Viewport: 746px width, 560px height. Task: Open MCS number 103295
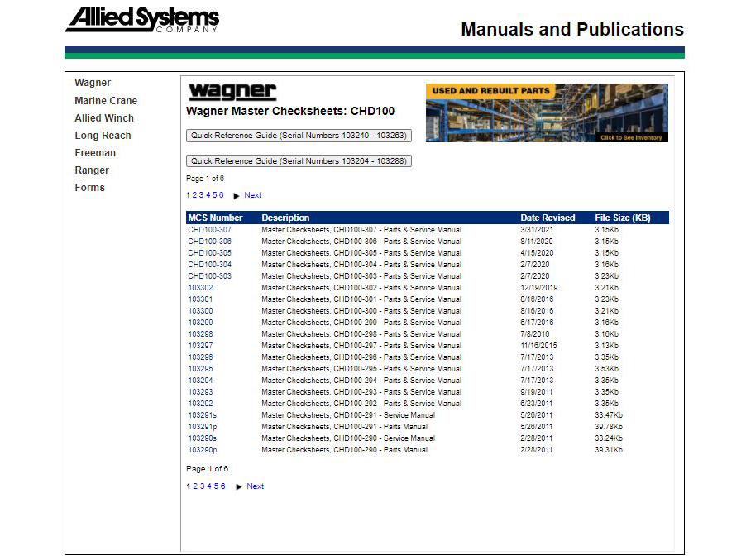pyautogui.click(x=201, y=369)
